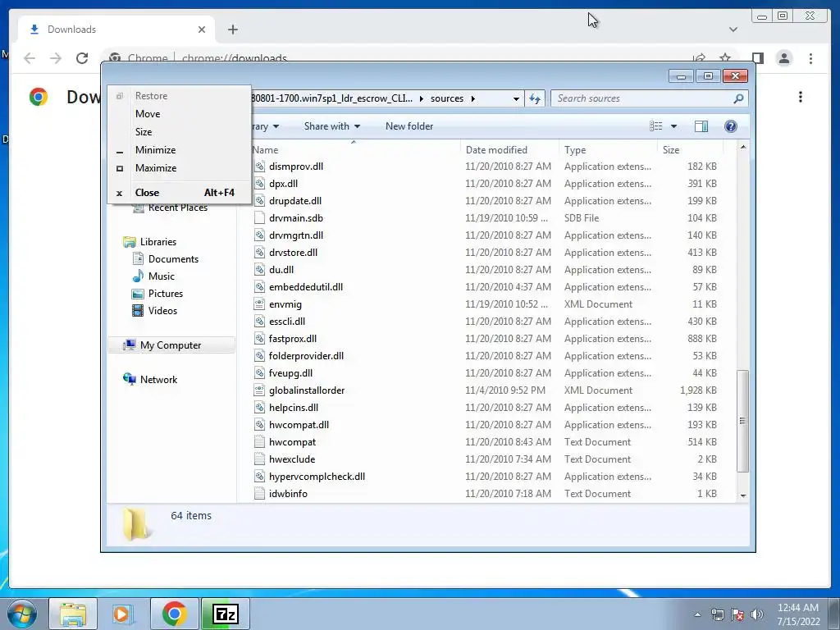Select the envmig XML document icon
The width and height of the screenshot is (840, 630).
pos(259,304)
